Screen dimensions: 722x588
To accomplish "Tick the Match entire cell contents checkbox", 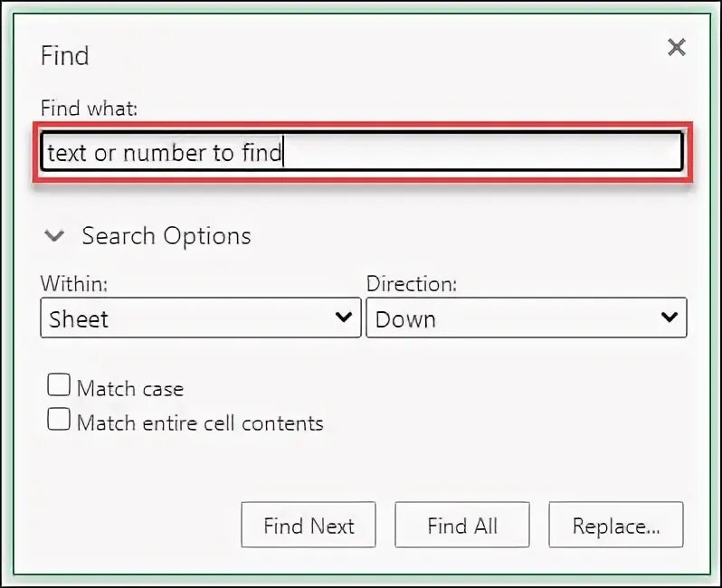I will pyautogui.click(x=59, y=420).
